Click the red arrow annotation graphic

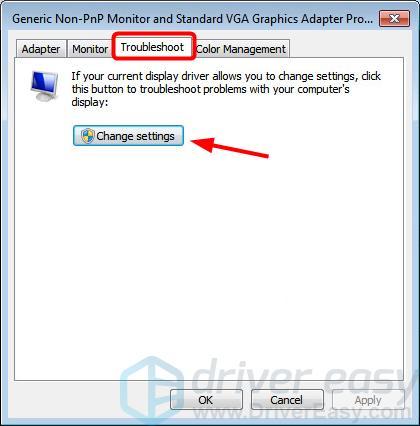(230, 148)
